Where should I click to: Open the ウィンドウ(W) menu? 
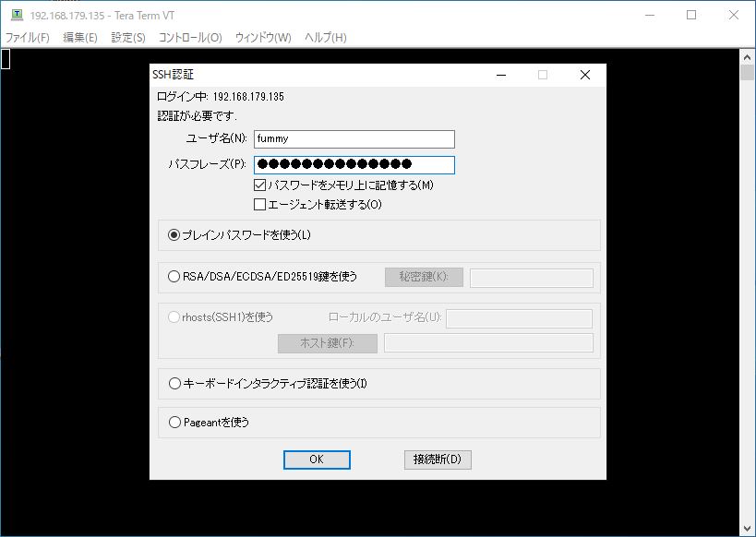263,38
